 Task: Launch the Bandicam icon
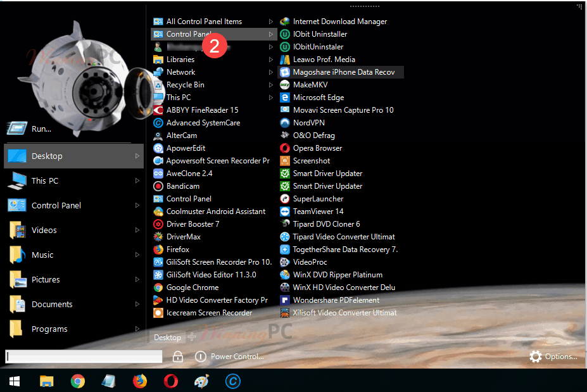pos(158,186)
